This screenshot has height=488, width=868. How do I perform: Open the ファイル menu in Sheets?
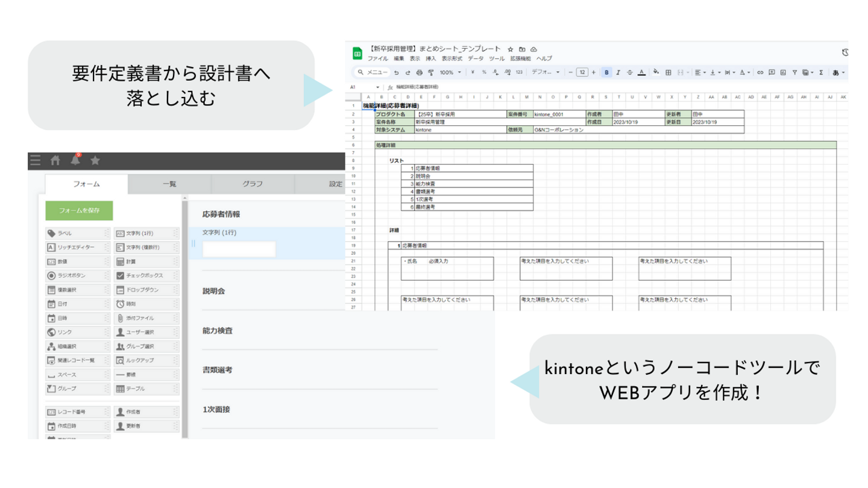click(x=377, y=58)
